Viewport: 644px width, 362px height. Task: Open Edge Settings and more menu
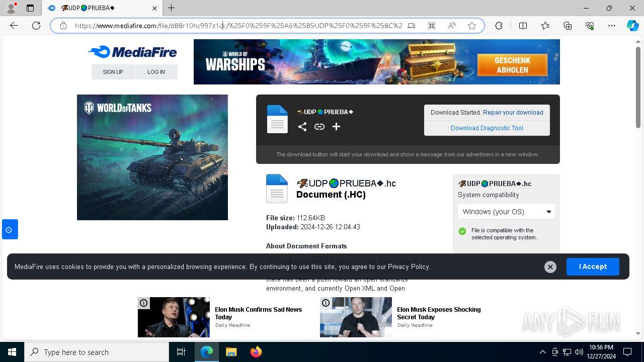pyautogui.click(x=612, y=26)
